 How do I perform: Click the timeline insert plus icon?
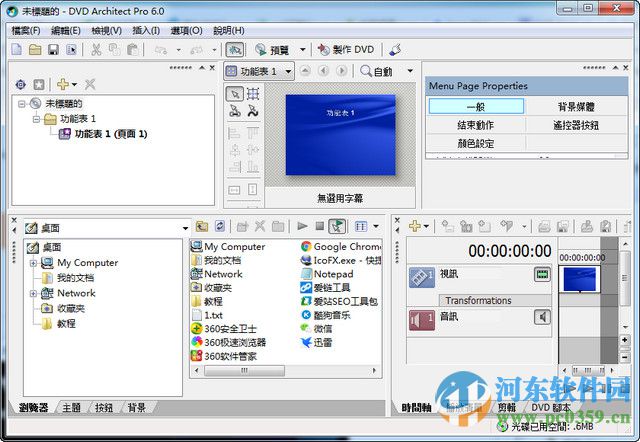(415, 226)
